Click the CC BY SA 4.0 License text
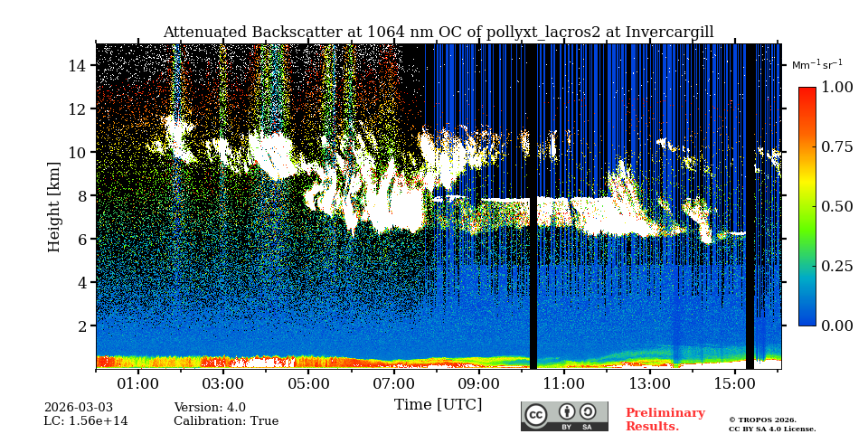 [771, 429]
